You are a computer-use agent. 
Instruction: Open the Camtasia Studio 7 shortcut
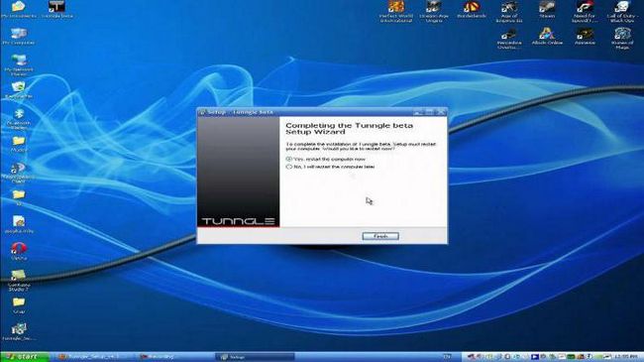pyautogui.click(x=19, y=280)
